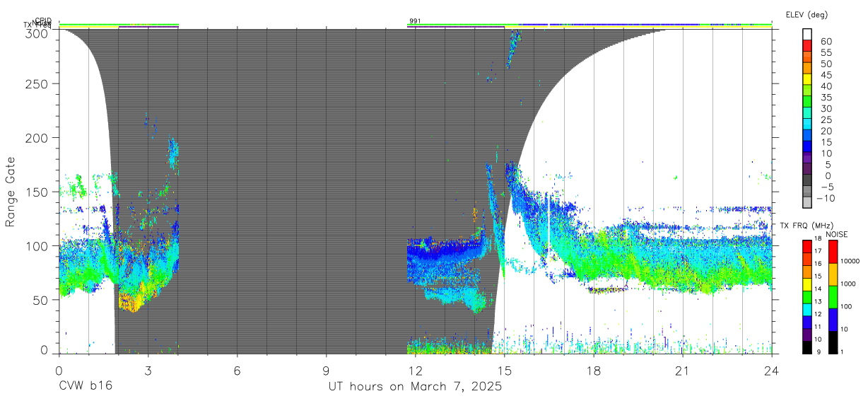The height and width of the screenshot is (401, 868).
Task: Click the '150' tick label on the Range Gate axis
Action: coord(38,192)
